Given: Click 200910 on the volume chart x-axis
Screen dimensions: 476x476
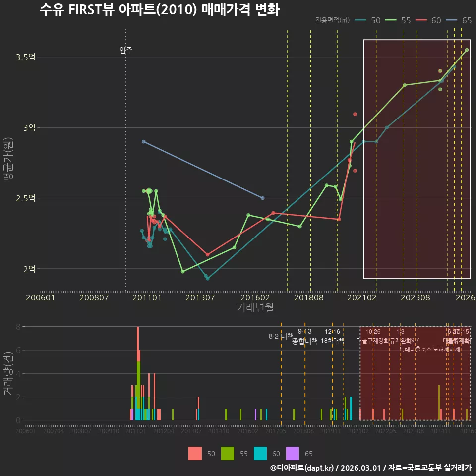Looking at the screenshot, I should [x=109, y=431].
